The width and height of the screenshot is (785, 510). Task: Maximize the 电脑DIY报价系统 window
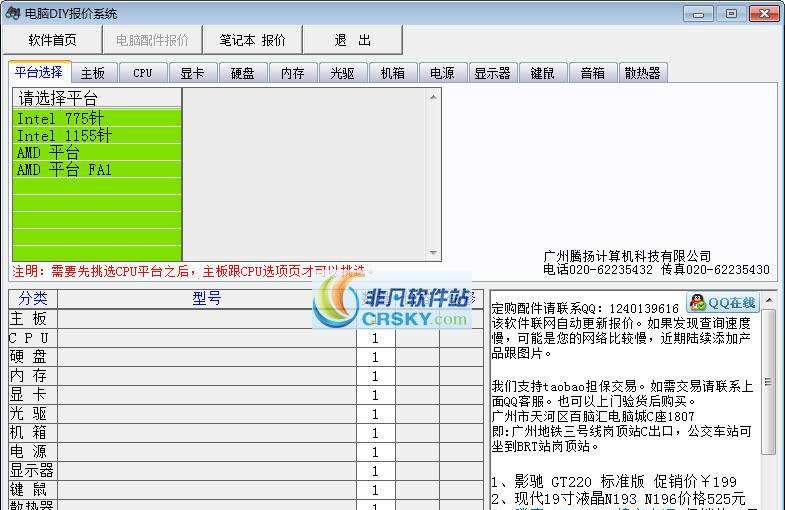731,14
